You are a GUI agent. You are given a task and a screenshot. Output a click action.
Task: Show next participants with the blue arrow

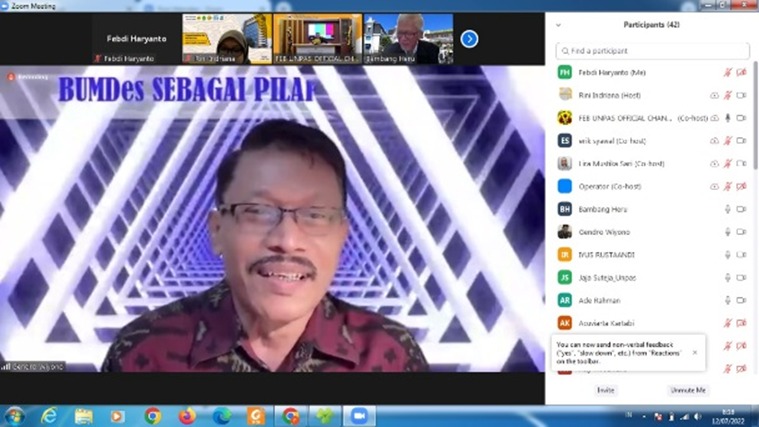click(469, 39)
